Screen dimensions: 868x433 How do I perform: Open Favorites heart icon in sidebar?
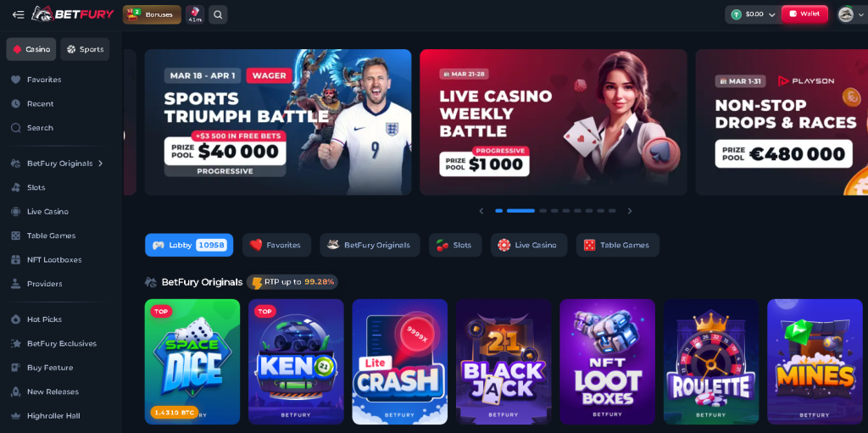click(15, 80)
